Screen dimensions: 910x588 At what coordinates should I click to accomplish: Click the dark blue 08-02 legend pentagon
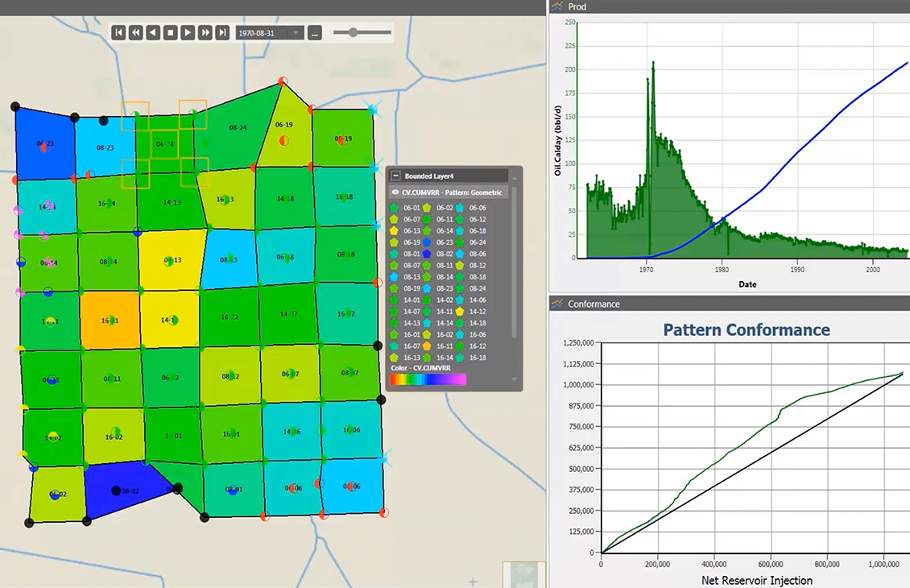tap(427, 254)
